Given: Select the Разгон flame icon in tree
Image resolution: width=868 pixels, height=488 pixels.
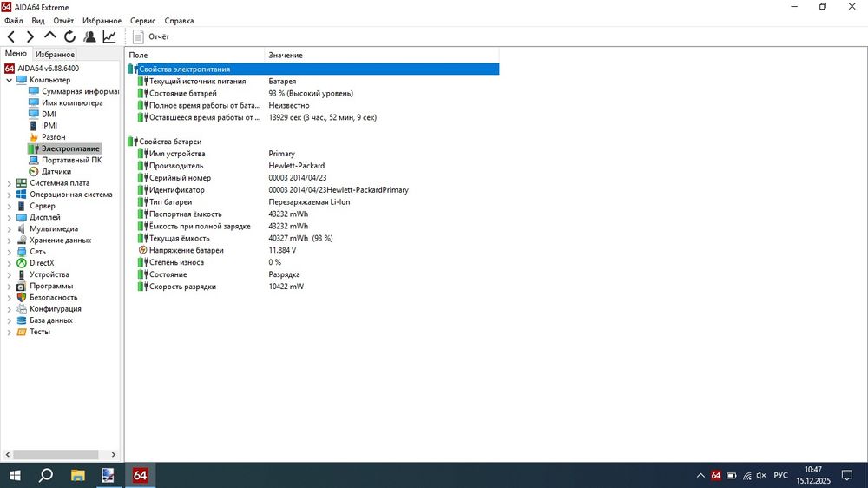Looking at the screenshot, I should click(x=34, y=137).
